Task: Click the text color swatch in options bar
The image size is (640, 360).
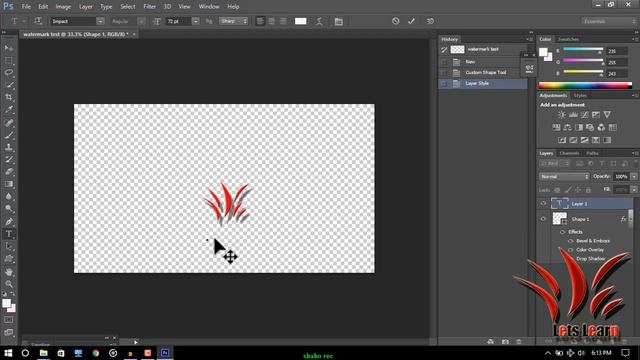Action: (x=300, y=21)
